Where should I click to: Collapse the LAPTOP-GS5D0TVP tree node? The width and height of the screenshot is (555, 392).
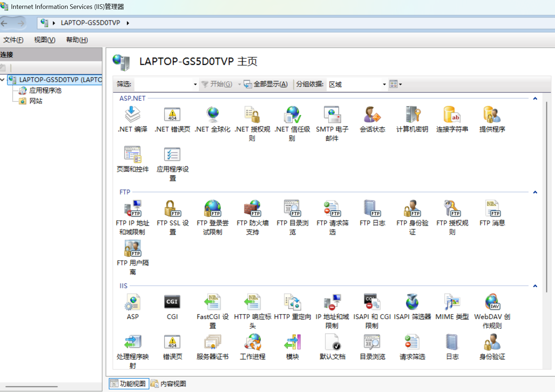pyautogui.click(x=2, y=80)
